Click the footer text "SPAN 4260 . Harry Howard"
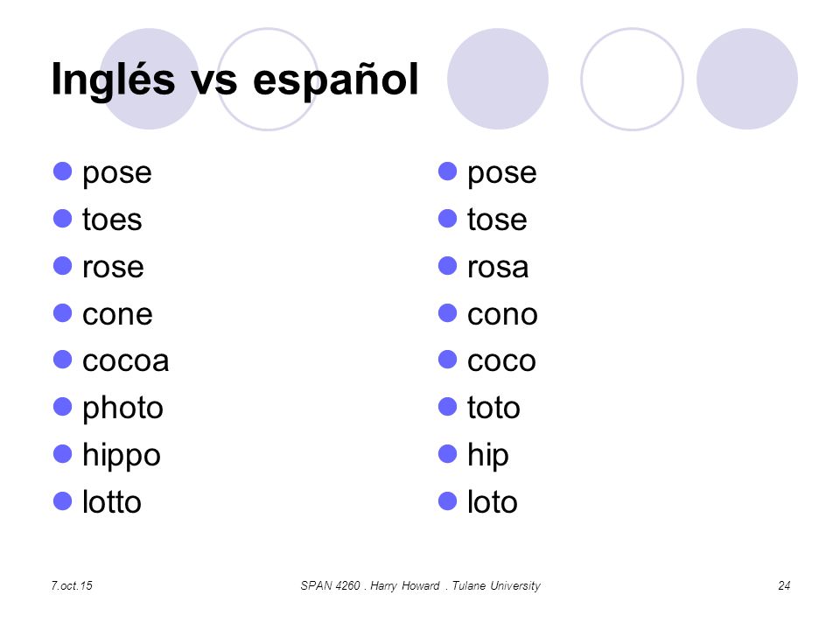 pos(369,585)
